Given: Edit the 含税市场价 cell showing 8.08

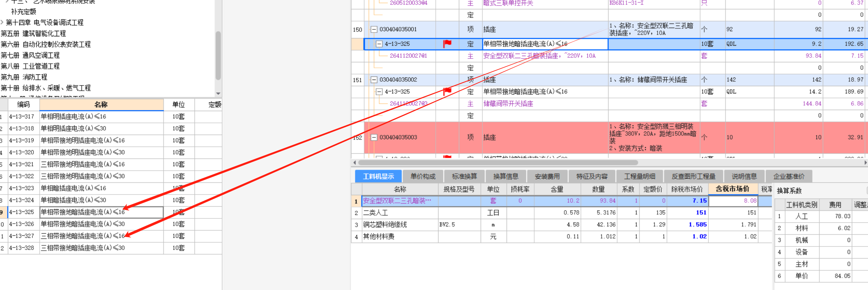Looking at the screenshot, I should click(x=733, y=201).
